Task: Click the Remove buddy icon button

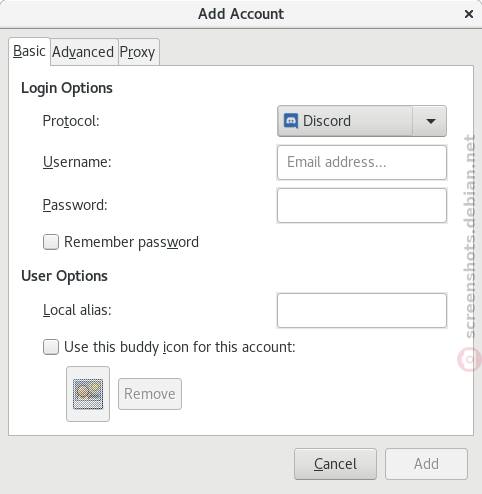Action: pos(150,394)
